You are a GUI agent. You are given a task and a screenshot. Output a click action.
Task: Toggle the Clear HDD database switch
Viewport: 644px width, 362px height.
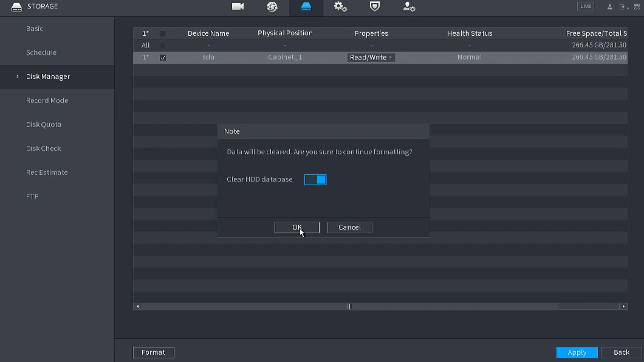click(315, 180)
